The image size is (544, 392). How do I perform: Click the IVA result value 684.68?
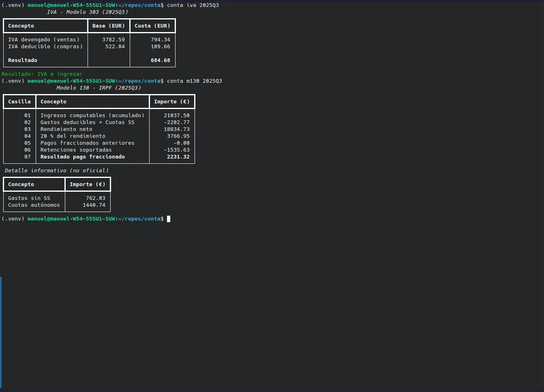click(x=160, y=60)
